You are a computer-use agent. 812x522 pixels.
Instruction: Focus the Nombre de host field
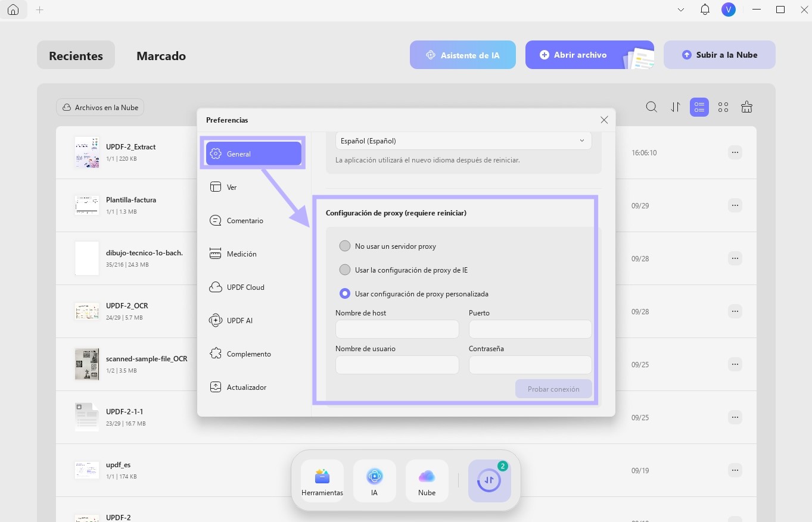point(397,329)
